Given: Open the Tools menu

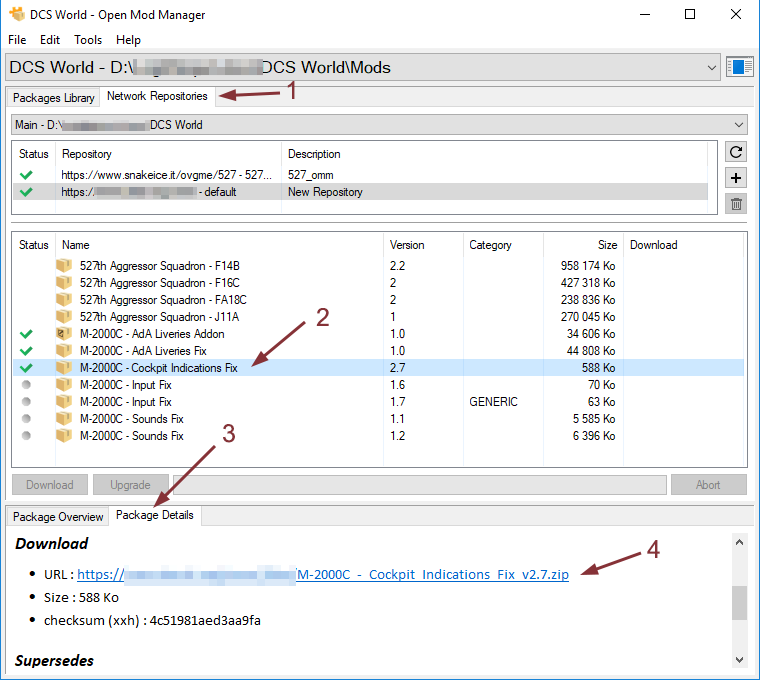Looking at the screenshot, I should pyautogui.click(x=88, y=40).
